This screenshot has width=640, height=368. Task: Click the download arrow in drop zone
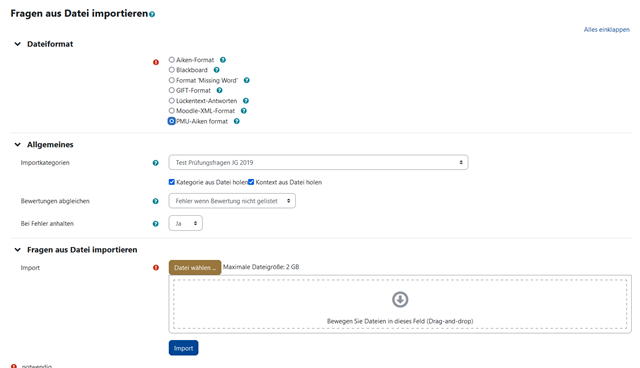point(400,299)
